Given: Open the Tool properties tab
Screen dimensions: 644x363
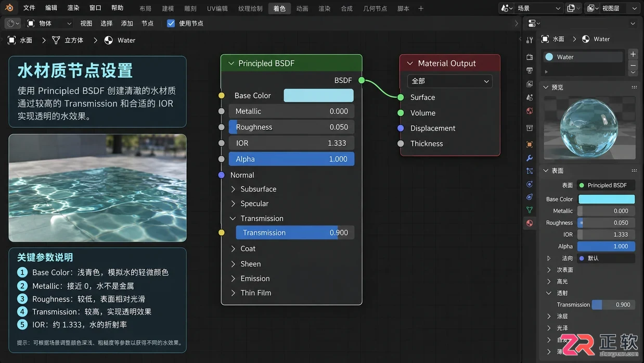Looking at the screenshot, I should point(530,40).
